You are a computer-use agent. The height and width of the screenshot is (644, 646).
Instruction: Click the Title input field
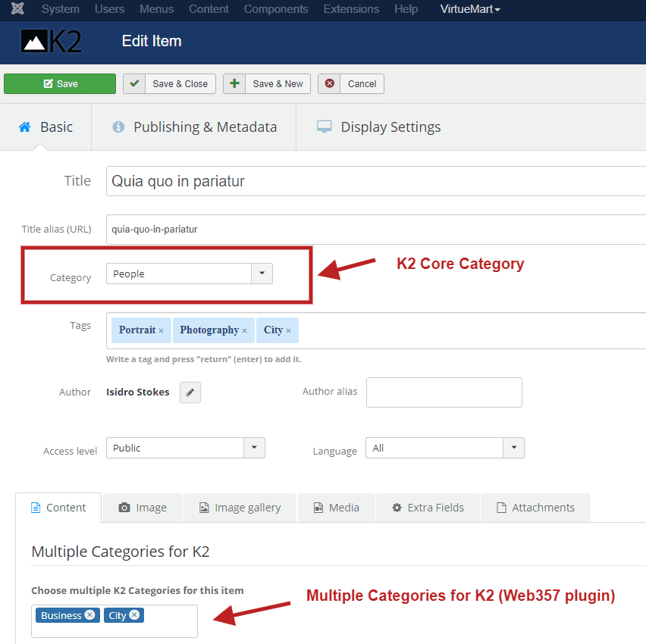pos(376,181)
